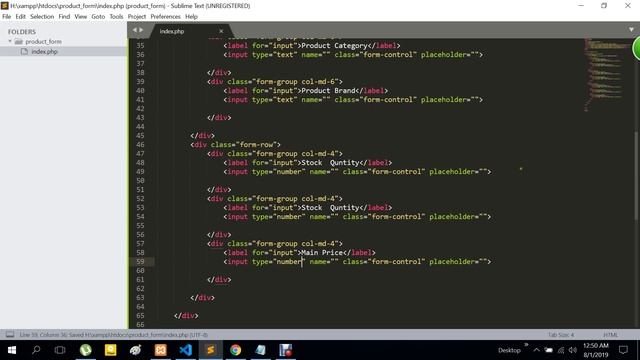
Task: Switch to the index.php tab
Action: pyautogui.click(x=172, y=31)
